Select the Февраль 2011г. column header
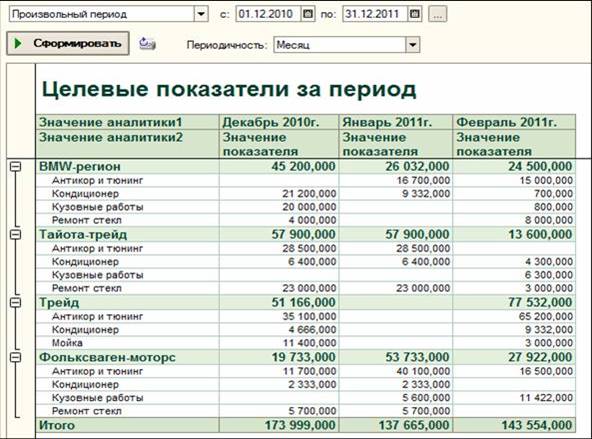This screenshot has width=592, height=439. point(514,122)
